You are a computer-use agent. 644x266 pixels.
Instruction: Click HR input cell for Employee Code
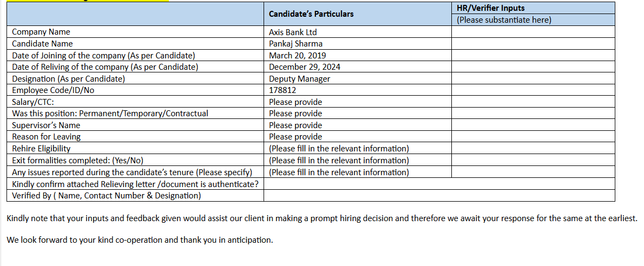point(533,90)
